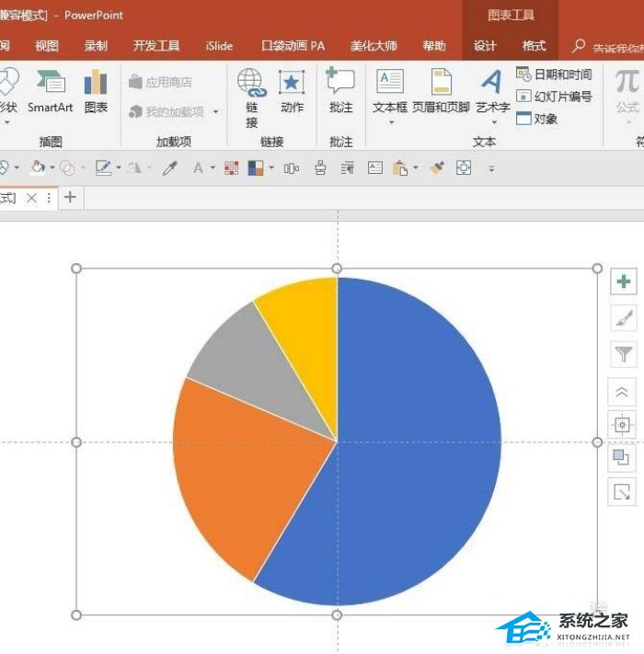
Task: Expand the 文本框 text box dropdown
Action: [391, 122]
